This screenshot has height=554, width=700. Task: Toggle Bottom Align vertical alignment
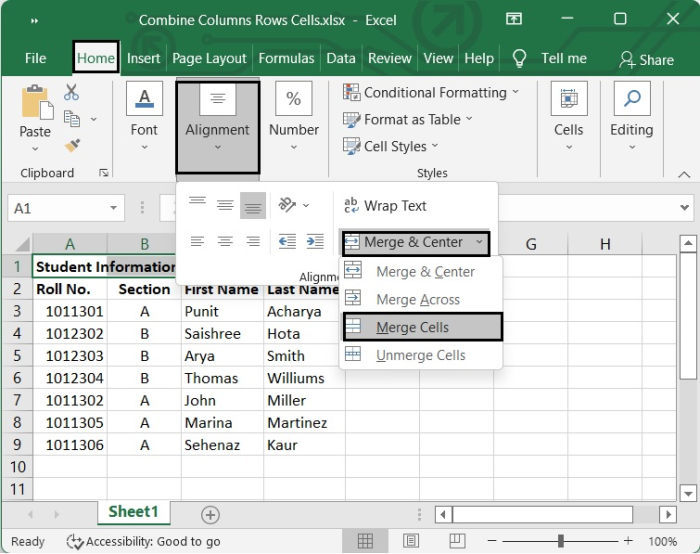[x=253, y=205]
